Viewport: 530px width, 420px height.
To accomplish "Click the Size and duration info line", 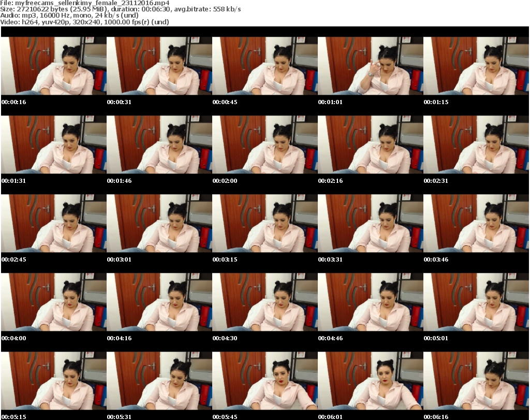I will (120, 9).
